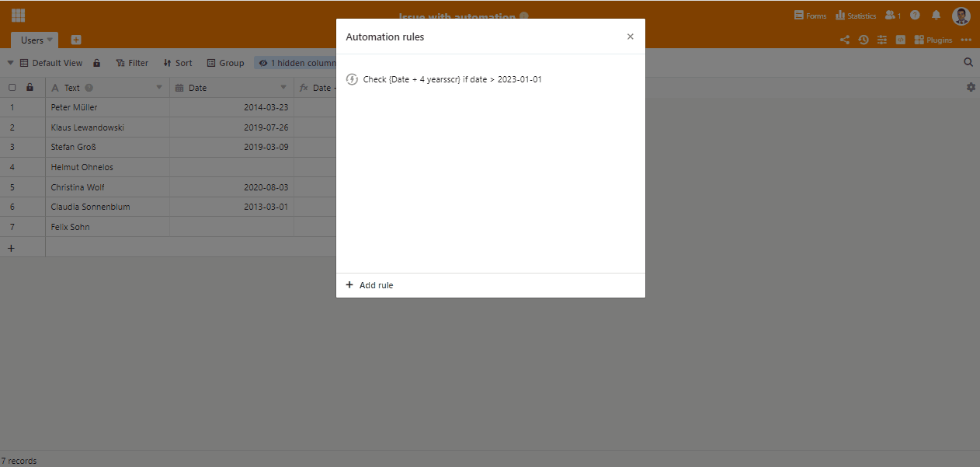Open the Text column dropdown arrow
The height and width of the screenshot is (467, 980).
click(x=159, y=88)
